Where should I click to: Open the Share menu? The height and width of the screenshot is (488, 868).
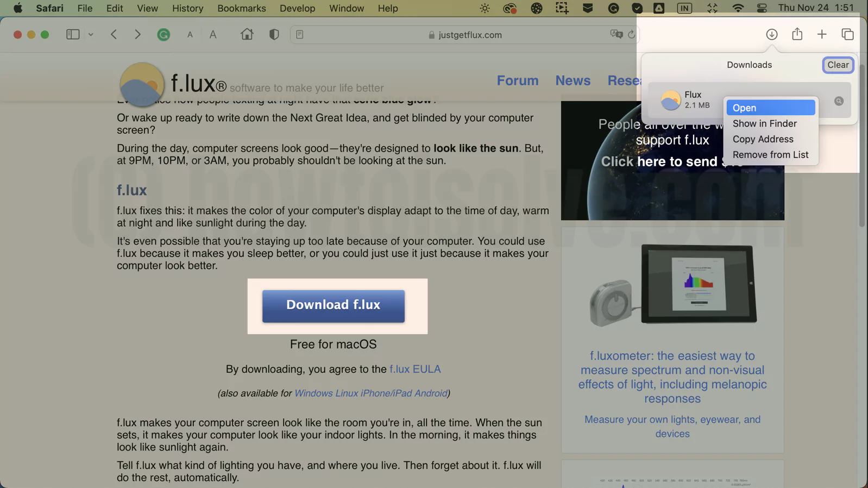(797, 34)
